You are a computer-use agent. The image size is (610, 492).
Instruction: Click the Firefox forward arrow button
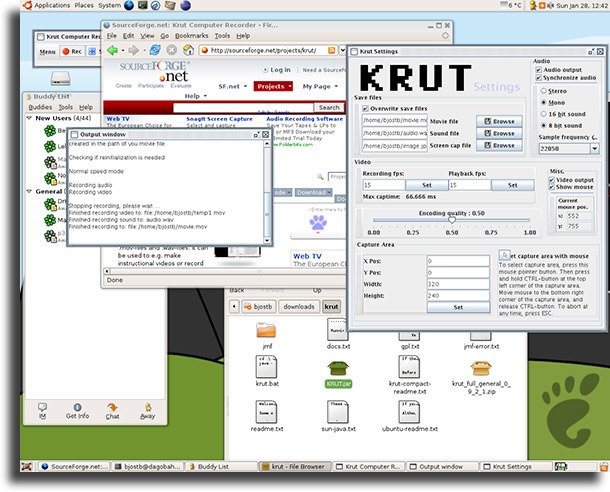coord(133,50)
